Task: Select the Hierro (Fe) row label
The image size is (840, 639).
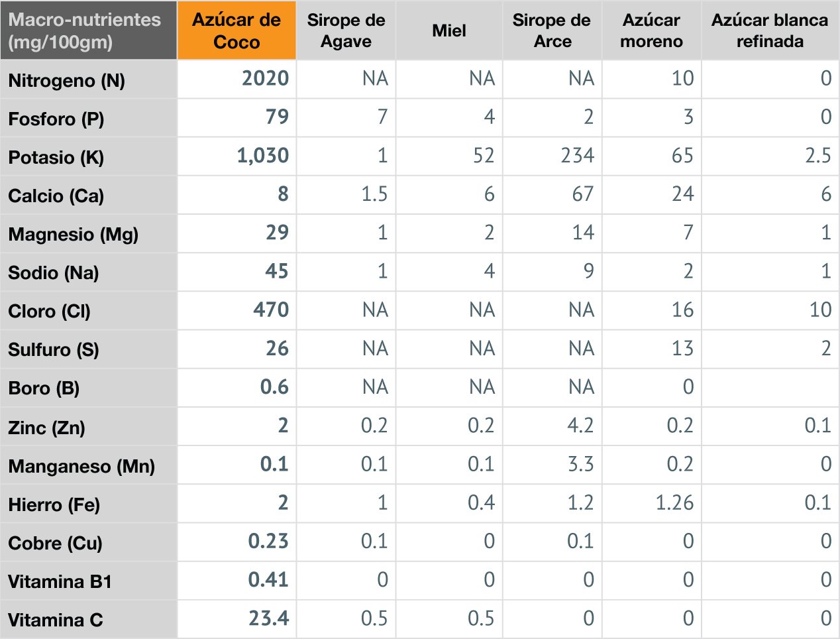Action: (x=54, y=504)
